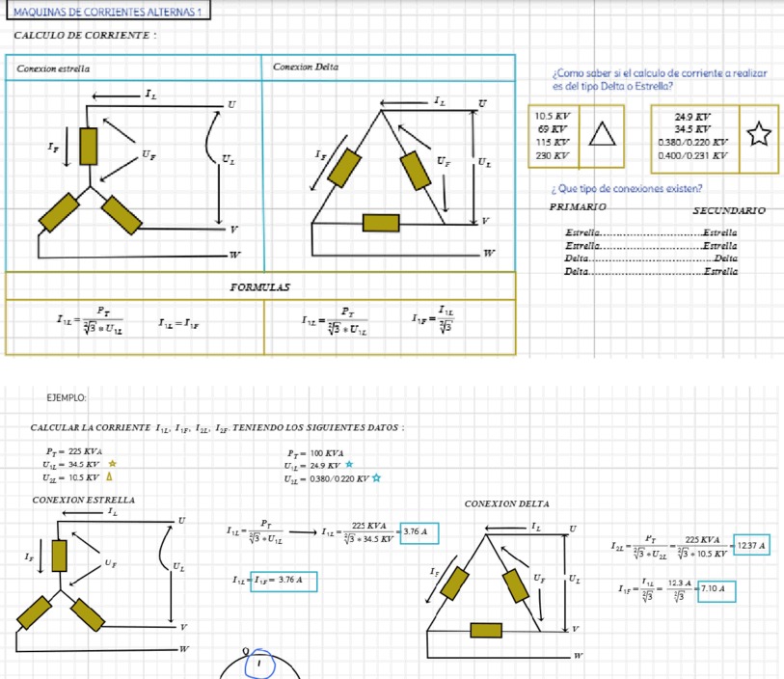This screenshot has width=784, height=679.
Task: Click the CONEXION ESTRELLA example label
Action: (84, 500)
